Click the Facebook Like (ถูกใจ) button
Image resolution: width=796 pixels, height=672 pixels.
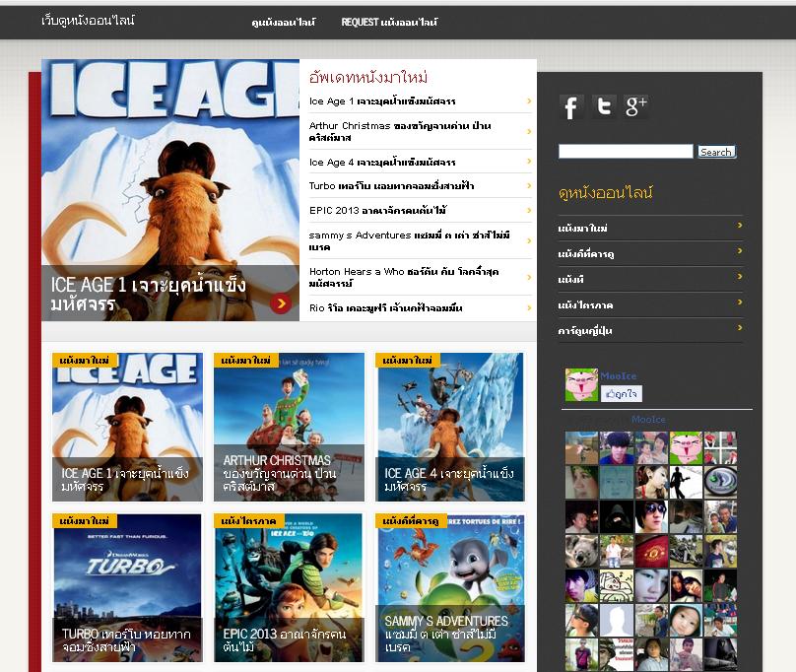click(622, 394)
